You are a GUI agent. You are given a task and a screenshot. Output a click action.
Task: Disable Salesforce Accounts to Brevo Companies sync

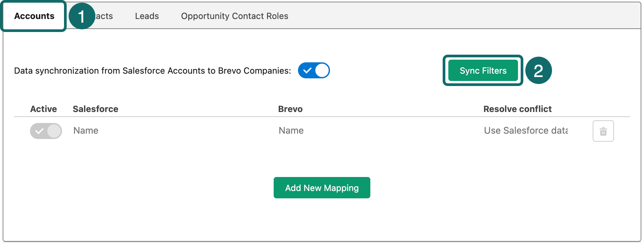[x=314, y=70]
